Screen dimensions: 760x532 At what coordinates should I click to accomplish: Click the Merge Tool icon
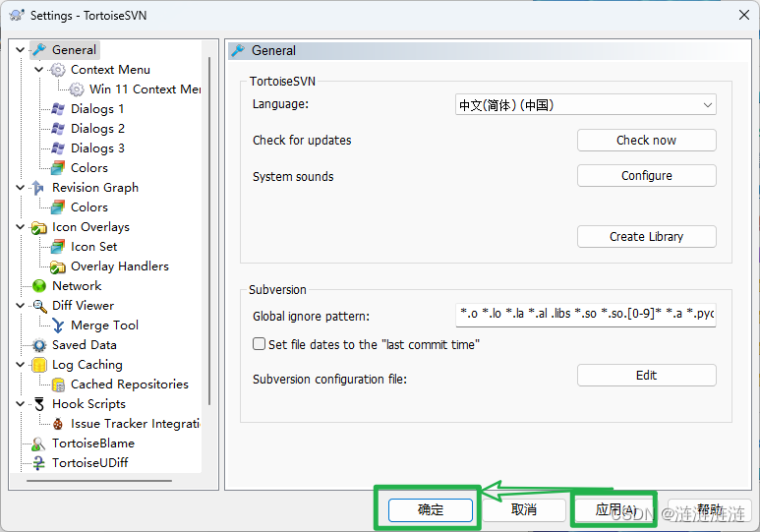pyautogui.click(x=58, y=325)
